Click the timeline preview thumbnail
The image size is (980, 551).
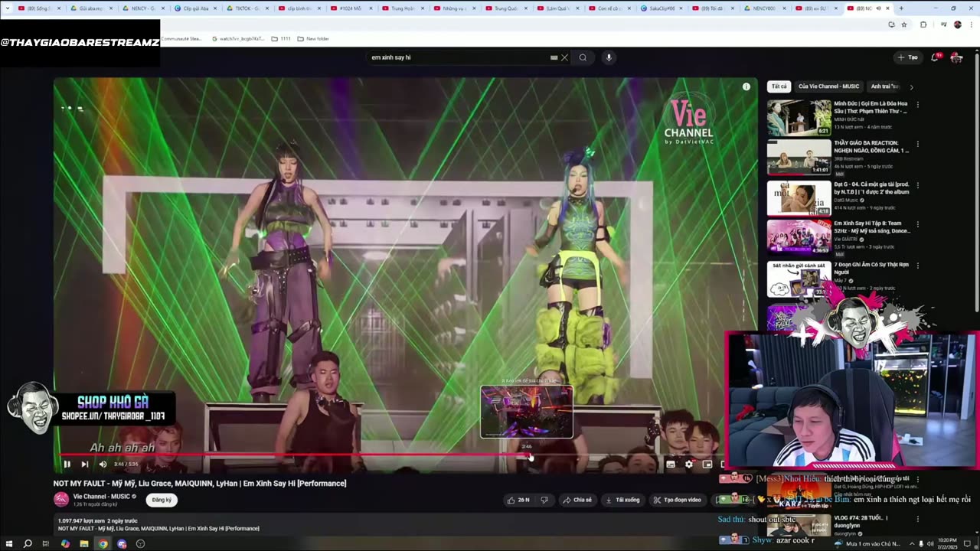[x=527, y=412]
